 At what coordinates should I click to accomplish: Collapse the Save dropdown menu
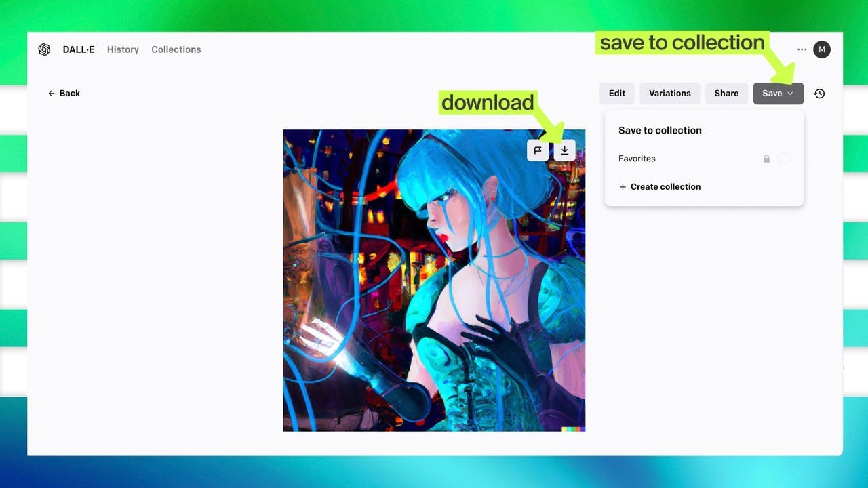[x=778, y=94]
